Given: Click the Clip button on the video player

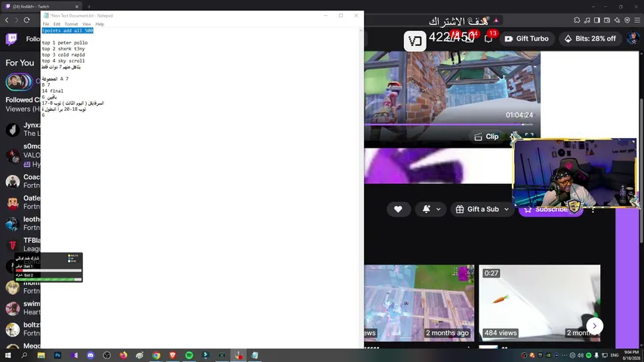Looking at the screenshot, I should [487, 137].
